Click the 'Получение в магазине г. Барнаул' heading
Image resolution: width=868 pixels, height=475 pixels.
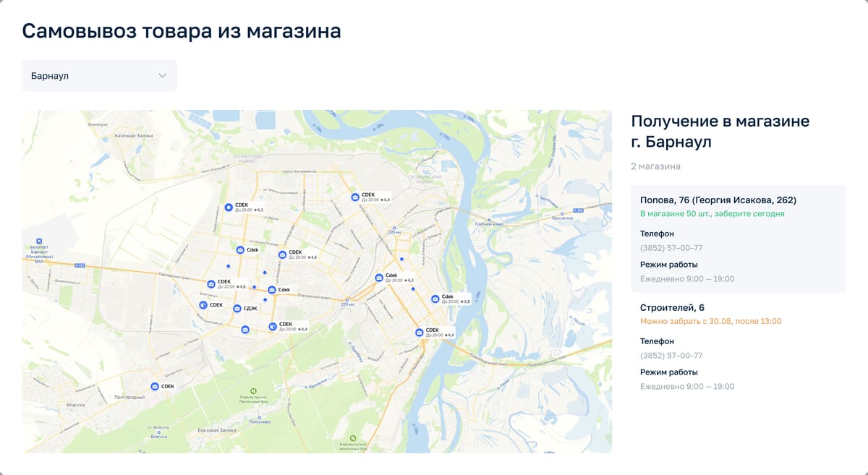720,132
